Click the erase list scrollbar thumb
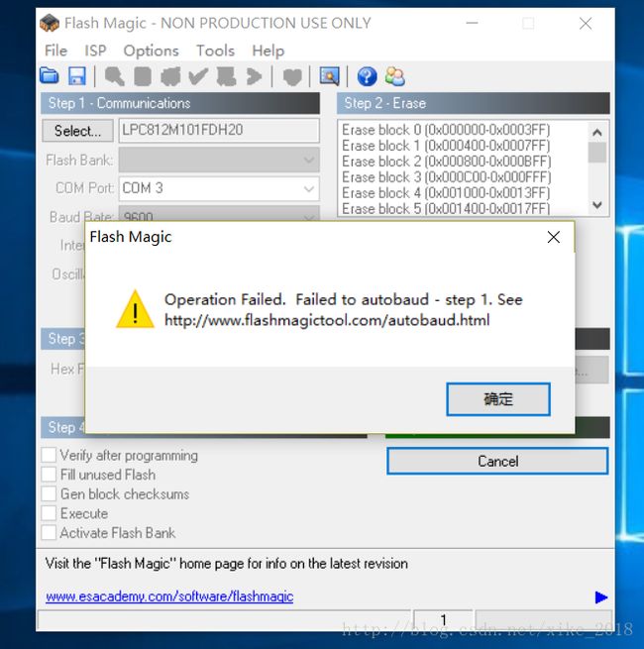 597,153
